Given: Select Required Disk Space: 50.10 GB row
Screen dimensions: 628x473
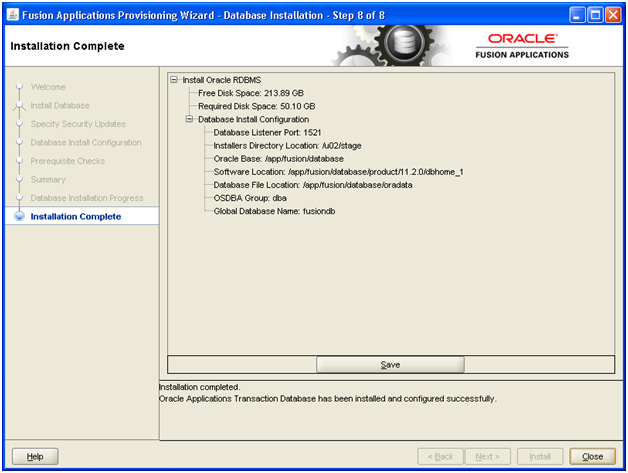Looking at the screenshot, I should pos(257,106).
